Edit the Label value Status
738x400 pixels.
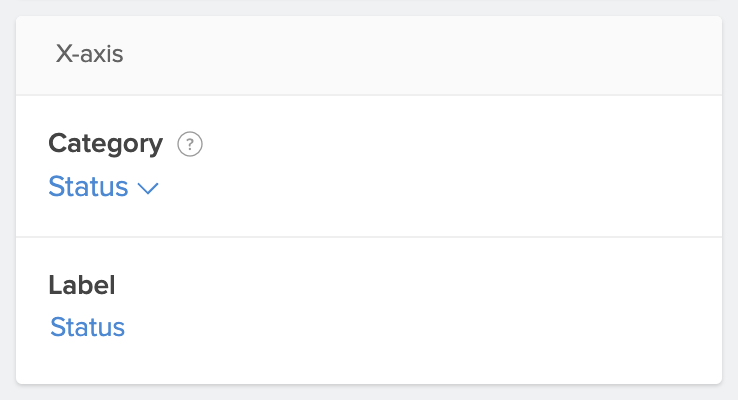tap(87, 327)
